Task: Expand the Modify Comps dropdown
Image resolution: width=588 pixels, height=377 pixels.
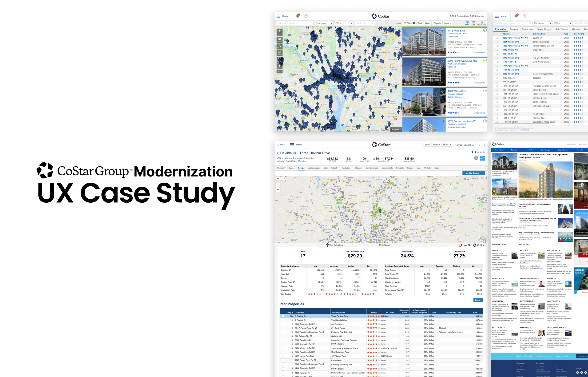Action: pos(473,173)
